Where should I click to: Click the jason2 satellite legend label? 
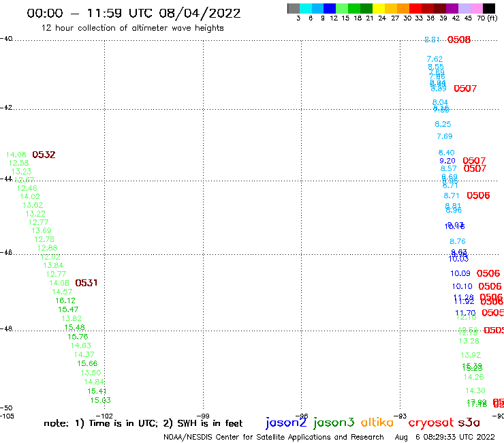point(286,423)
